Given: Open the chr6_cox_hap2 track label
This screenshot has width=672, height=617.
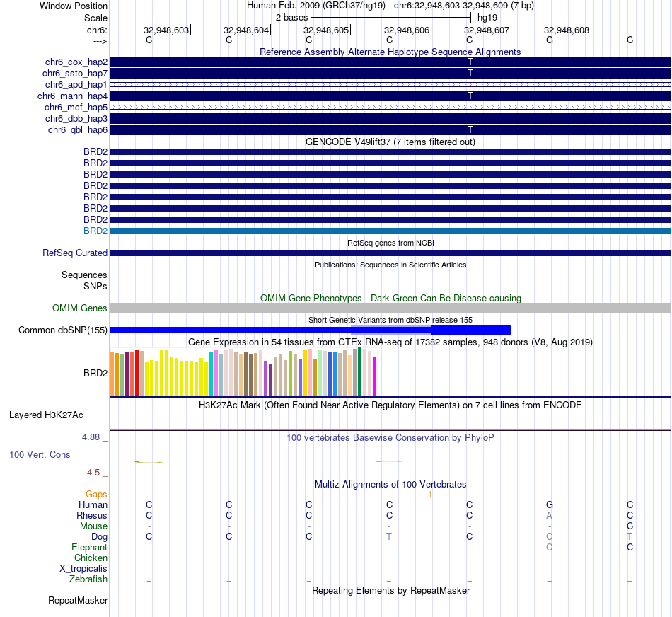Looking at the screenshot, I should coord(76,62).
